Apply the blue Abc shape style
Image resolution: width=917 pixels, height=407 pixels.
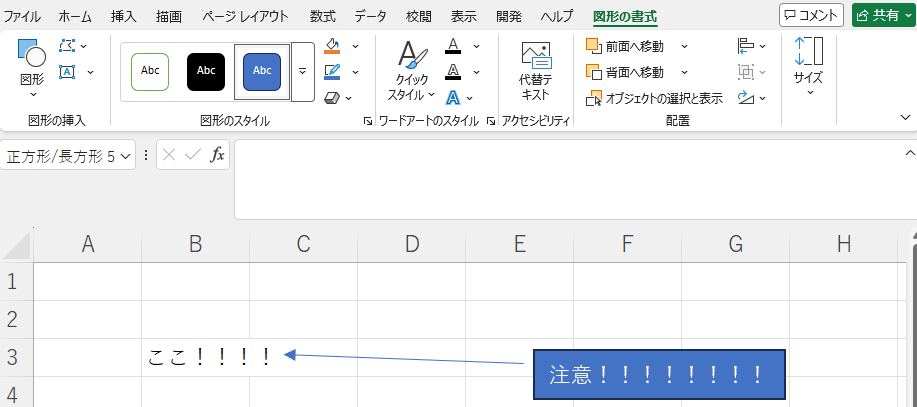click(262, 72)
